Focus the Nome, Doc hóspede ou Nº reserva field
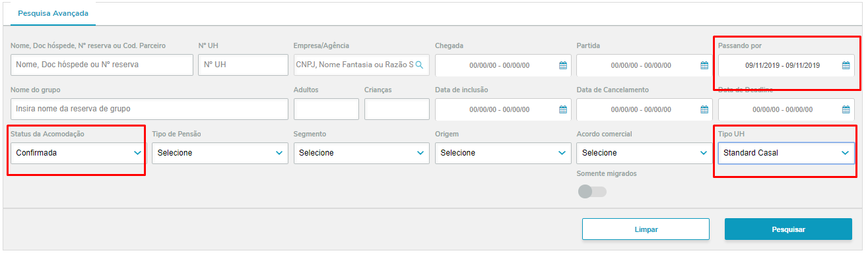The width and height of the screenshot is (868, 261). tap(102, 65)
